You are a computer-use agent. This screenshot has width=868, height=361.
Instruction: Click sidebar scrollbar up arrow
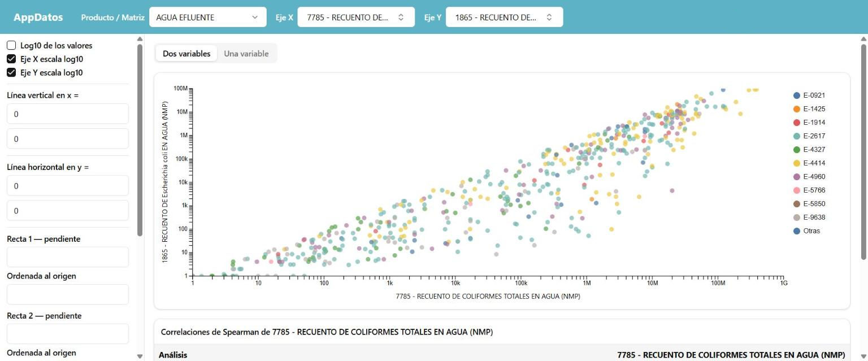pyautogui.click(x=140, y=39)
